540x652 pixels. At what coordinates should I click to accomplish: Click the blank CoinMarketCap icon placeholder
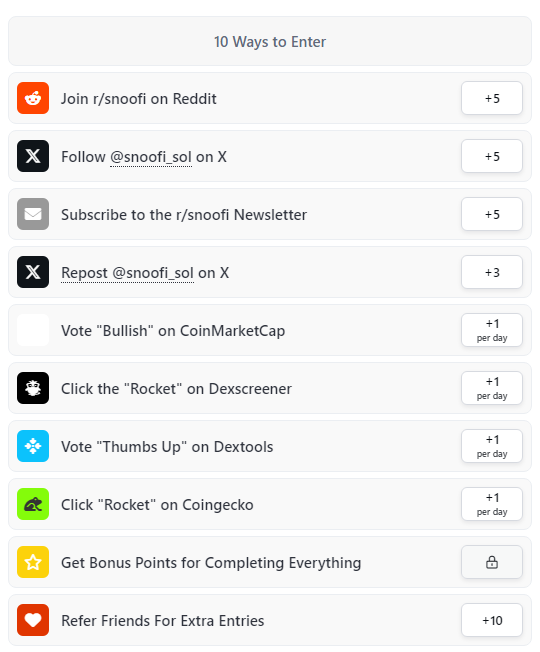click(x=33, y=330)
